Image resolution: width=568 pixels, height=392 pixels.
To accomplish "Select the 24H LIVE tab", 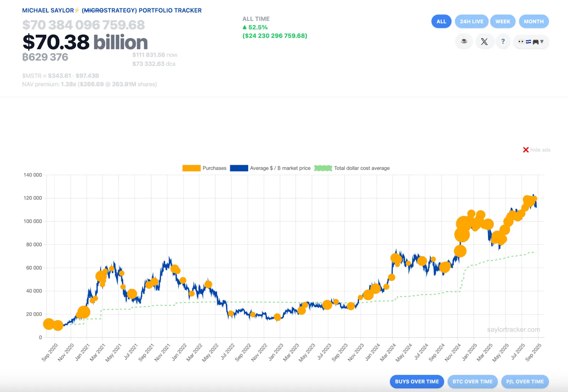I will [x=471, y=21].
